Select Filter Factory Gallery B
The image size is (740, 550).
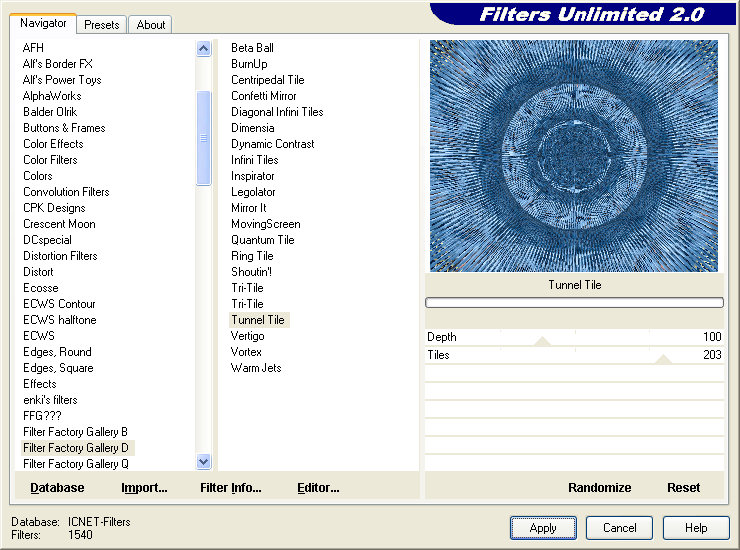point(75,432)
